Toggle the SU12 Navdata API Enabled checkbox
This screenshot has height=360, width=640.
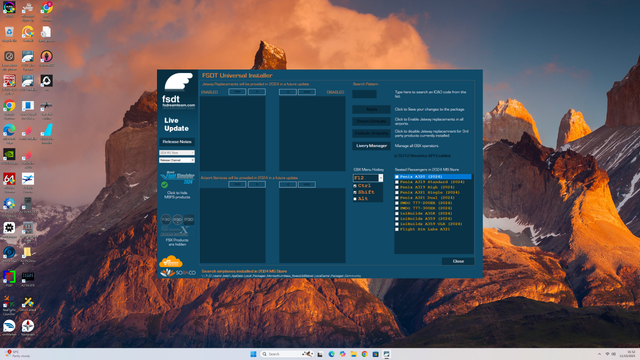(396, 156)
